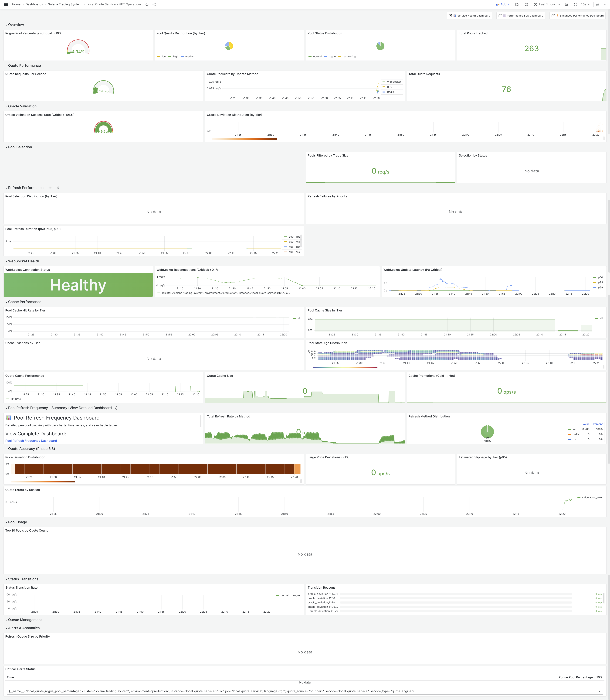Click the save dashboard icon
The width and height of the screenshot is (610, 700).
517,4
